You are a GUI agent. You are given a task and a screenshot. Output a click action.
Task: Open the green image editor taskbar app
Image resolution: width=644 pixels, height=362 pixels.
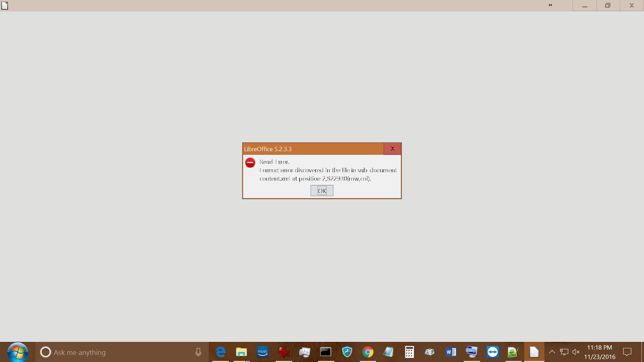point(513,352)
